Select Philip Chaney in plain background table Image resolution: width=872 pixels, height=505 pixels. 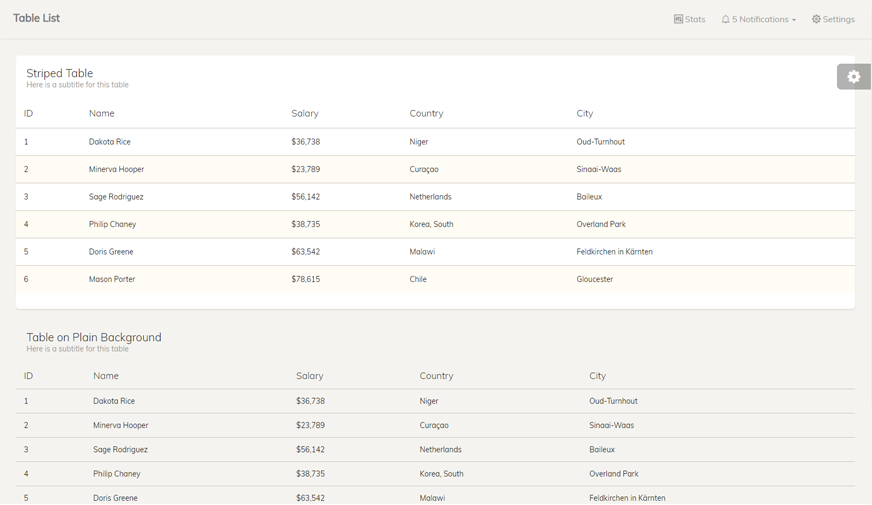coord(115,474)
